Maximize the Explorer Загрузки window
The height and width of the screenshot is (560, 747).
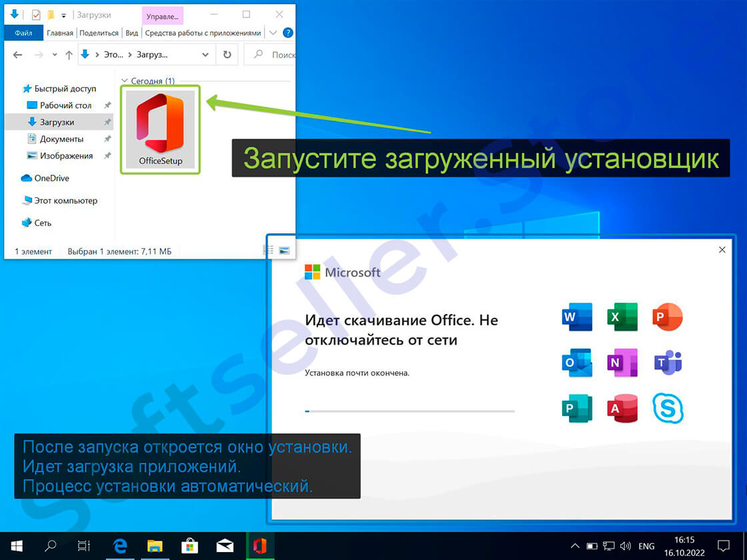(246, 15)
